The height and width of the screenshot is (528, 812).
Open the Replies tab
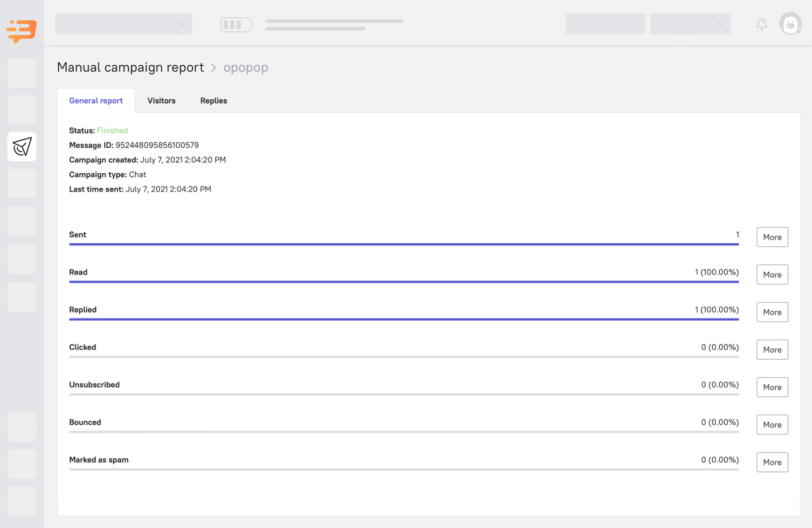point(213,100)
